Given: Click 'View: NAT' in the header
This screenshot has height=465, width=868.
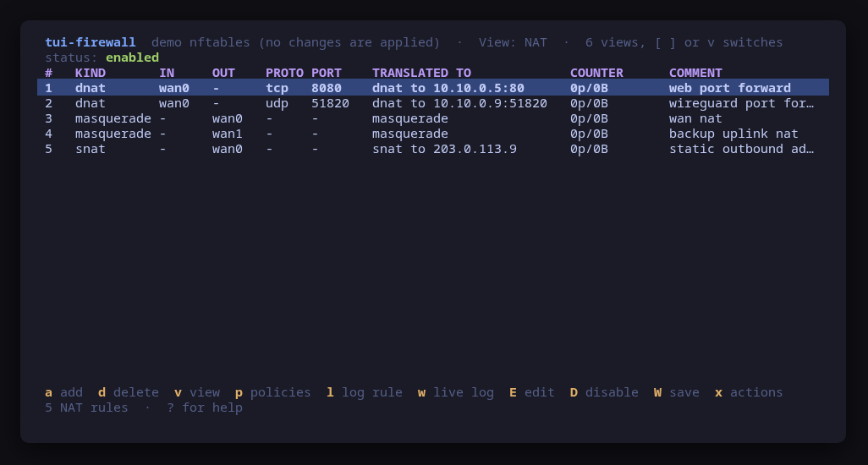Looking at the screenshot, I should pyautogui.click(x=513, y=42).
